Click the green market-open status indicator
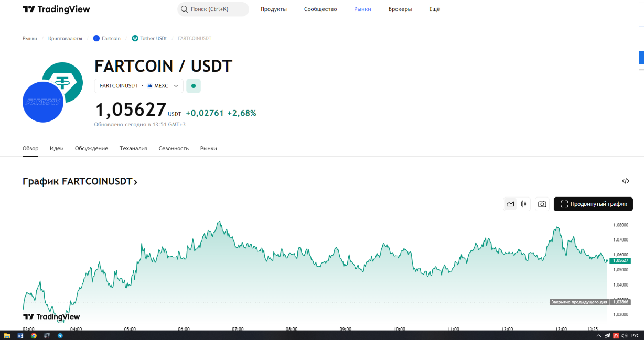This screenshot has width=644, height=340. click(x=194, y=86)
